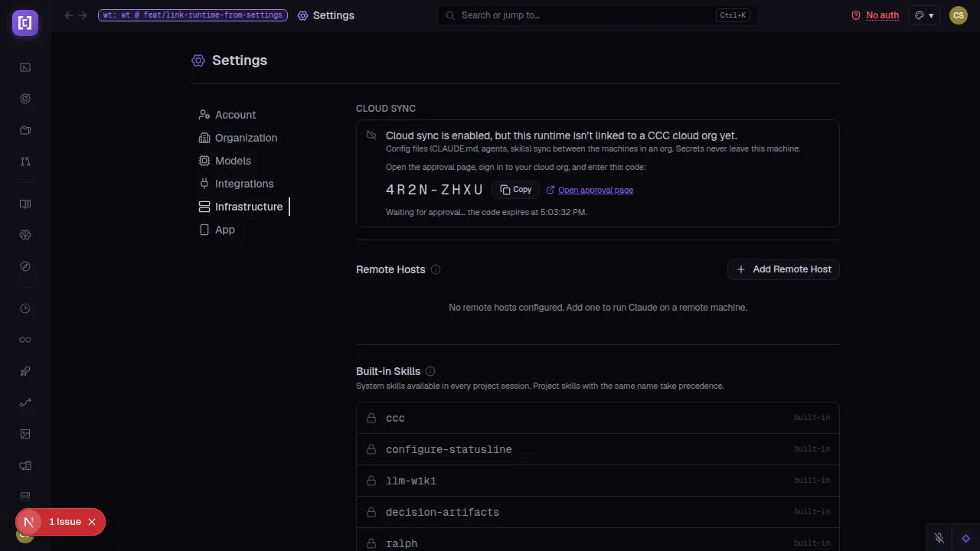Open the folders icon in the left sidebar

pyautogui.click(x=25, y=130)
